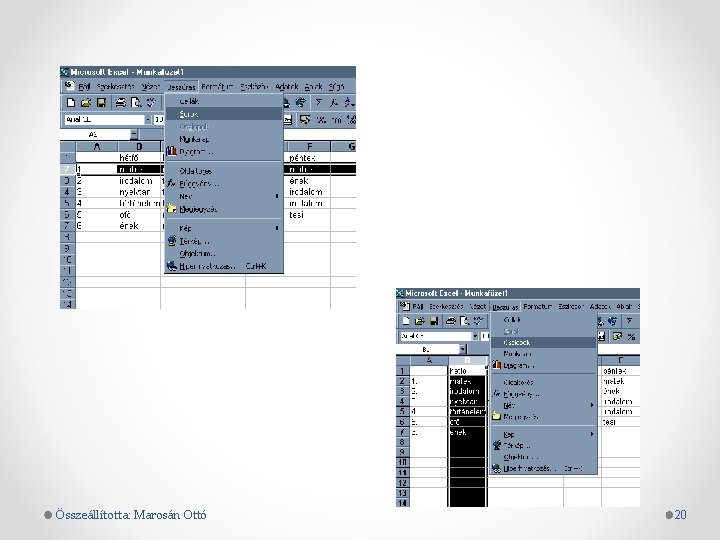720x540 pixels.
Task: Click Print icon in upper-left Excel window
Action: pos(121,103)
